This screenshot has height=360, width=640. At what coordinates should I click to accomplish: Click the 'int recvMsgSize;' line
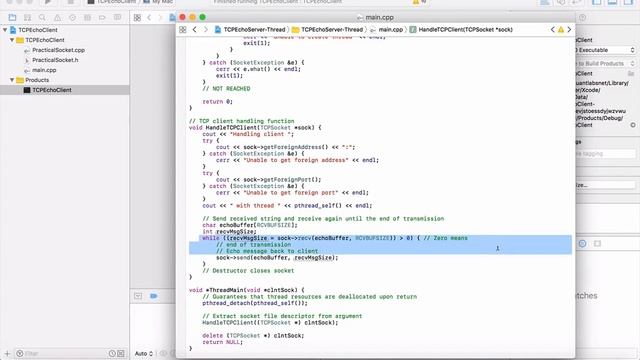229,231
